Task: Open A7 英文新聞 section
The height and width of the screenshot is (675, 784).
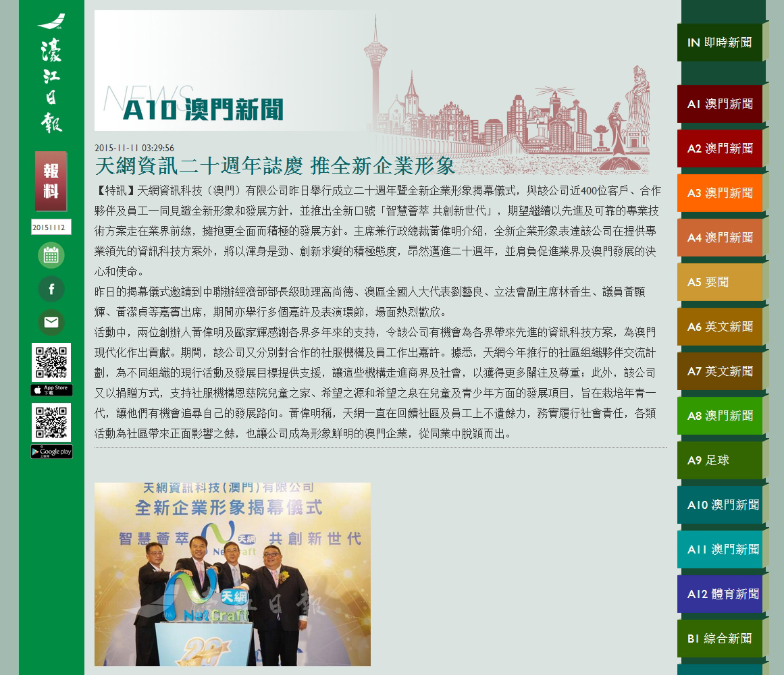Action: 719,371
